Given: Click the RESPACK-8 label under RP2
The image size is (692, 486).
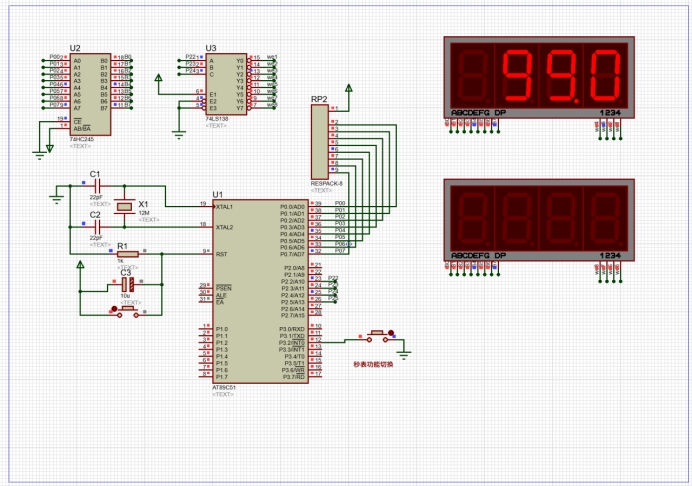Looking at the screenshot, I should click(326, 184).
